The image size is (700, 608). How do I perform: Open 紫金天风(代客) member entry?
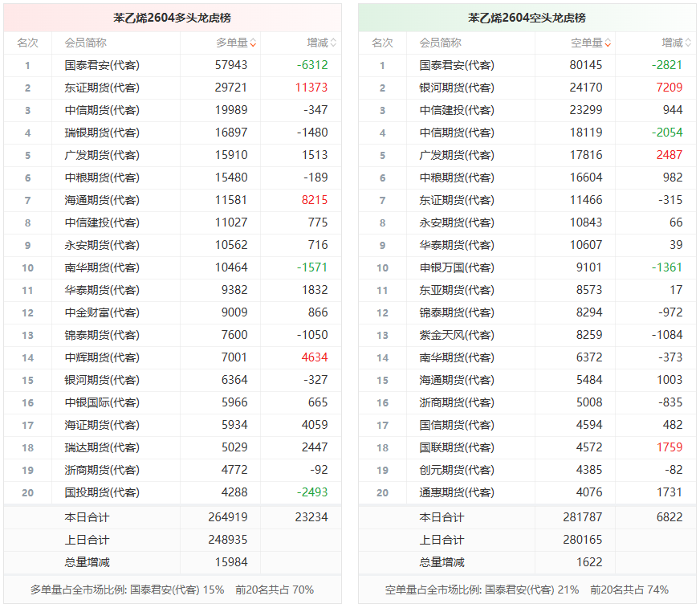click(x=457, y=336)
